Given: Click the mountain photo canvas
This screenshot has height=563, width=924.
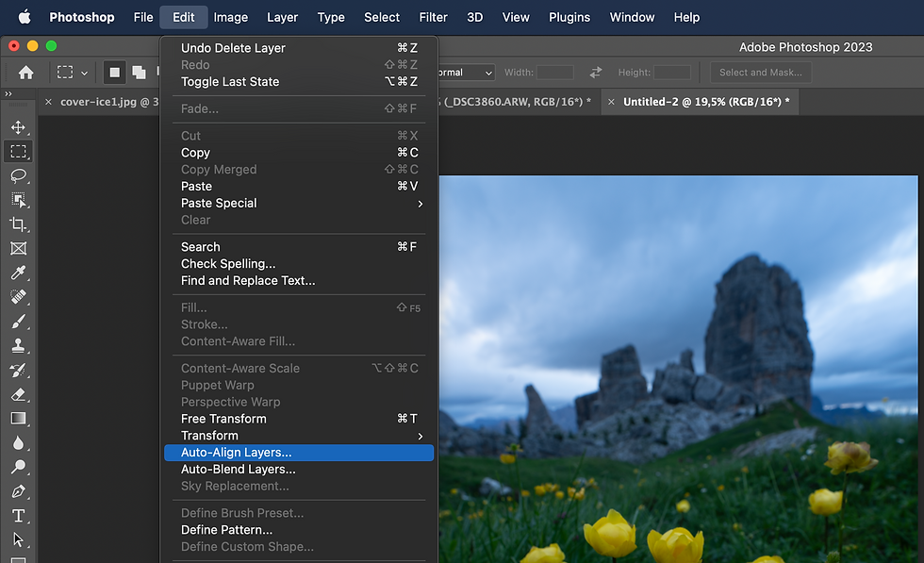Looking at the screenshot, I should 678,369.
